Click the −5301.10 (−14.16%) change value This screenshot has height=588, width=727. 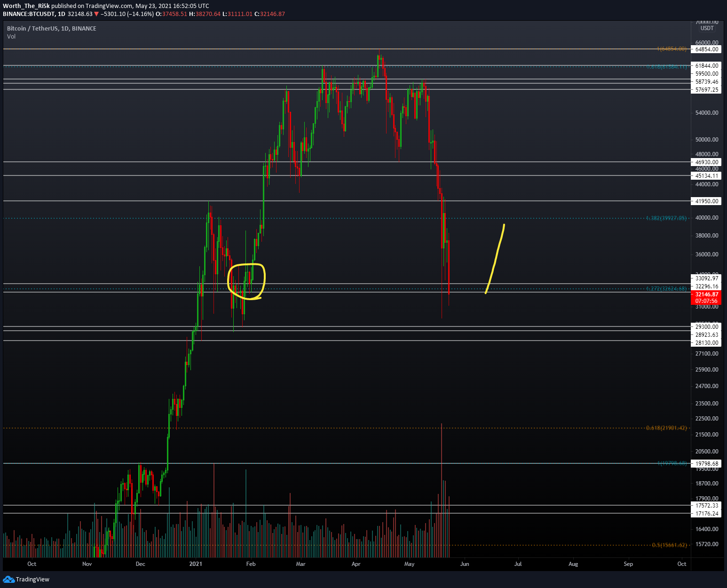tap(127, 14)
